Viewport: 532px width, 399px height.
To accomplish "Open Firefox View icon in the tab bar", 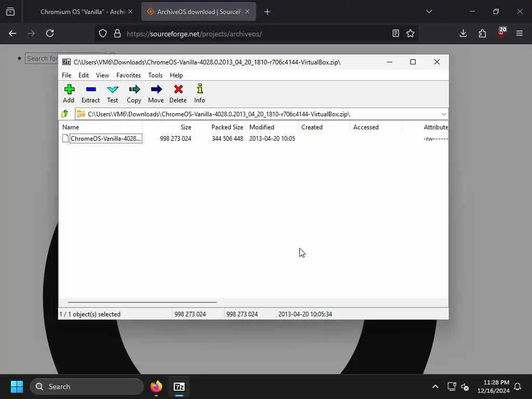I will tap(10, 12).
